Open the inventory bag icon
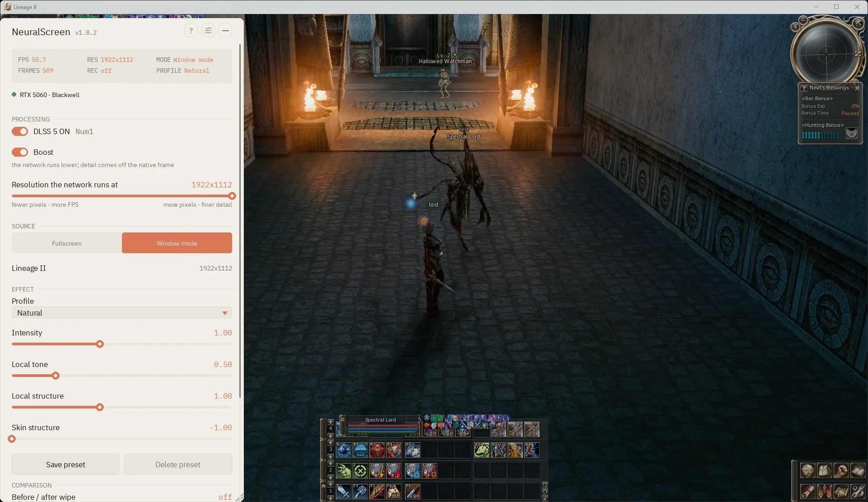 [825, 471]
